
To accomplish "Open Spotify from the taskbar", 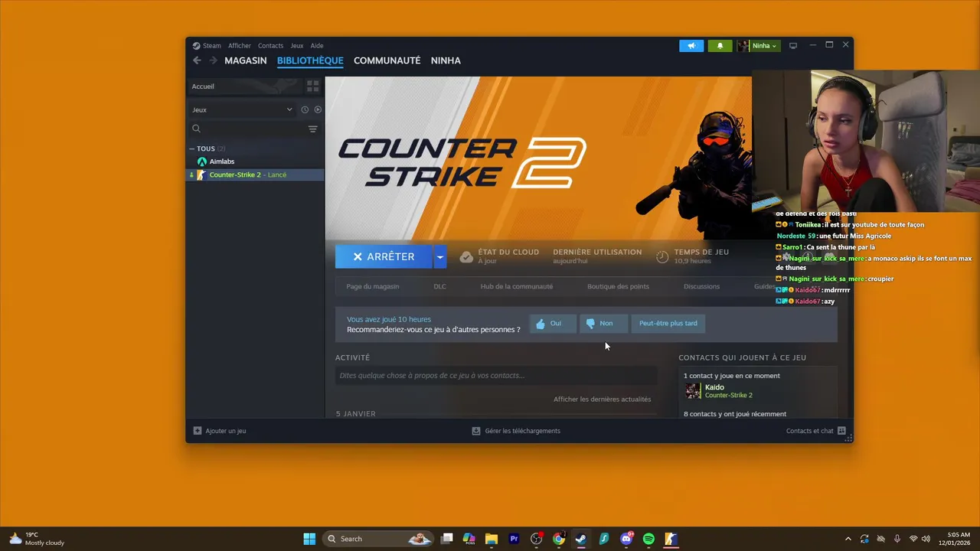I will (648, 539).
